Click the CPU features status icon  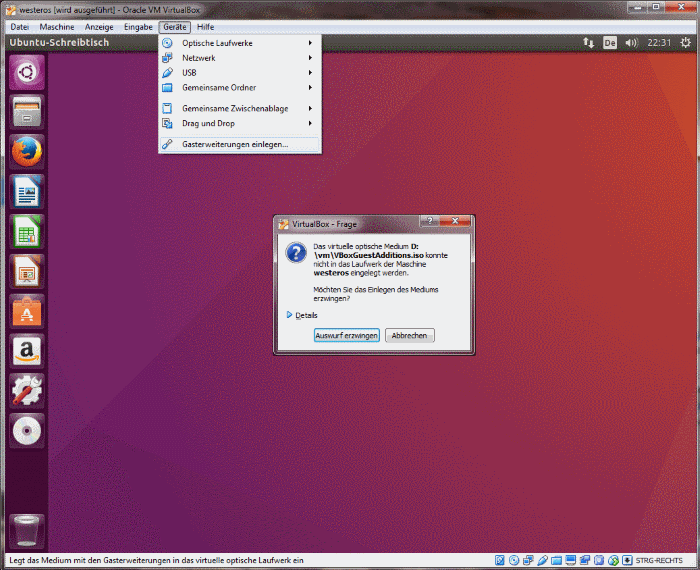(599, 560)
